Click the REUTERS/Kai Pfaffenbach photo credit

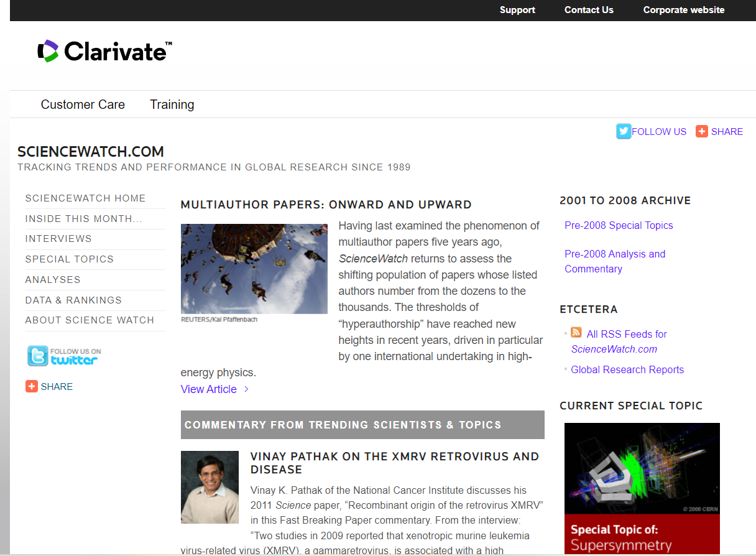(x=219, y=320)
